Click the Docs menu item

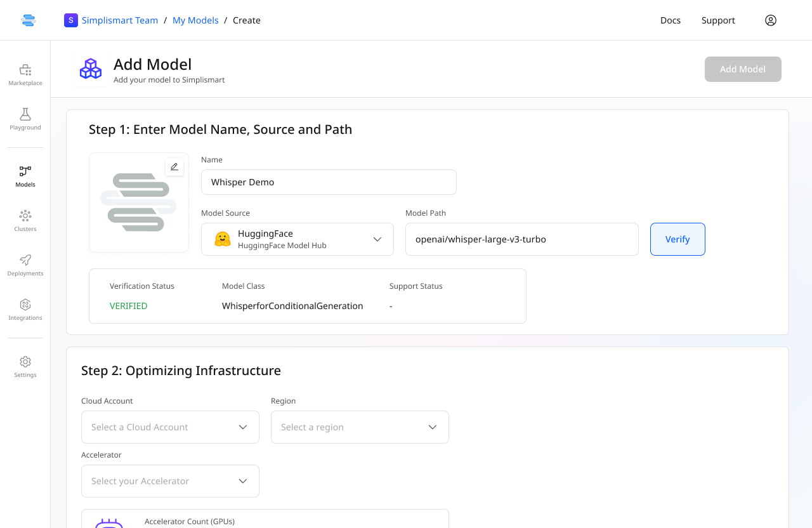click(671, 20)
